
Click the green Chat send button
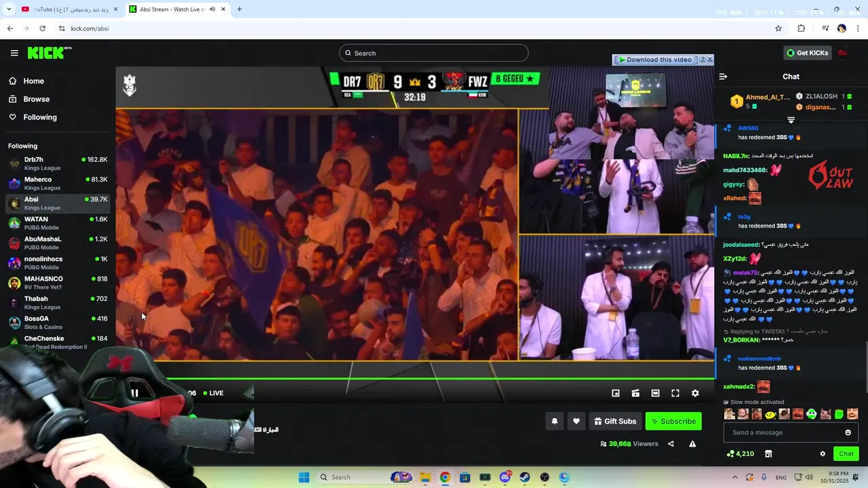pos(846,453)
